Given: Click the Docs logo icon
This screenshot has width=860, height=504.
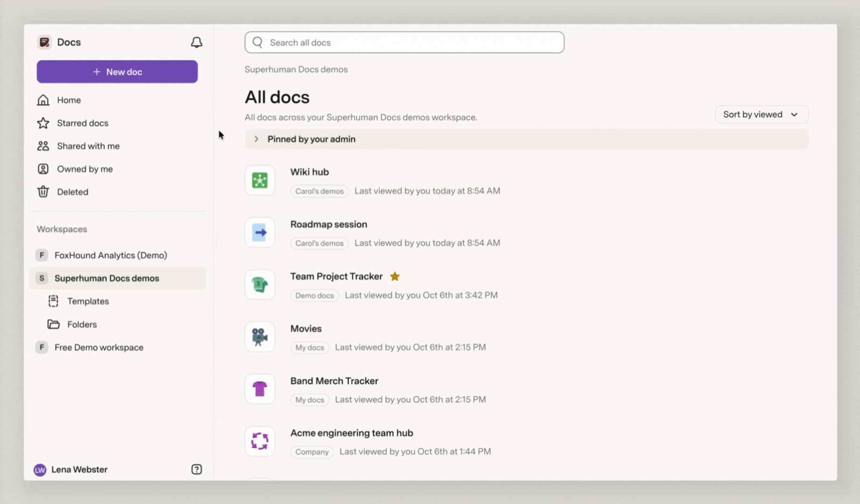Looking at the screenshot, I should (44, 42).
